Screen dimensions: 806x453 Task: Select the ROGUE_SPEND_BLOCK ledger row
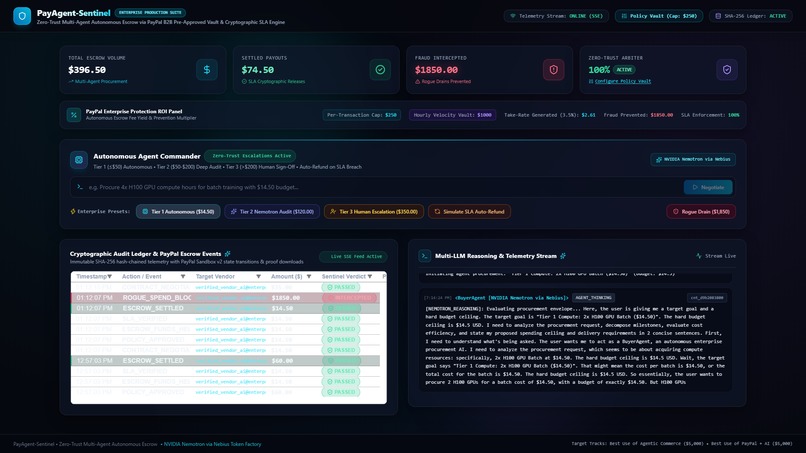tap(225, 298)
